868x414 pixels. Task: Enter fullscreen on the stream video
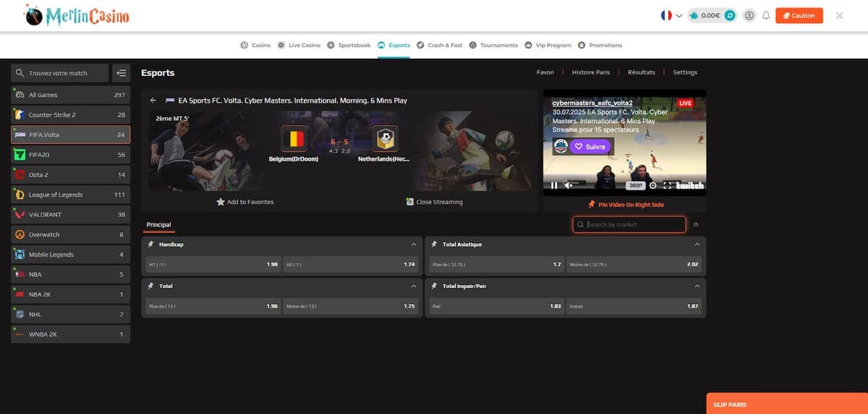[x=667, y=185]
